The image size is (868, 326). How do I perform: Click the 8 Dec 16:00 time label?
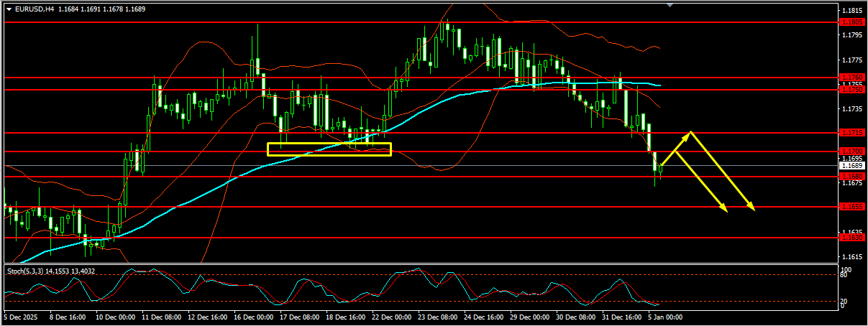(69, 317)
